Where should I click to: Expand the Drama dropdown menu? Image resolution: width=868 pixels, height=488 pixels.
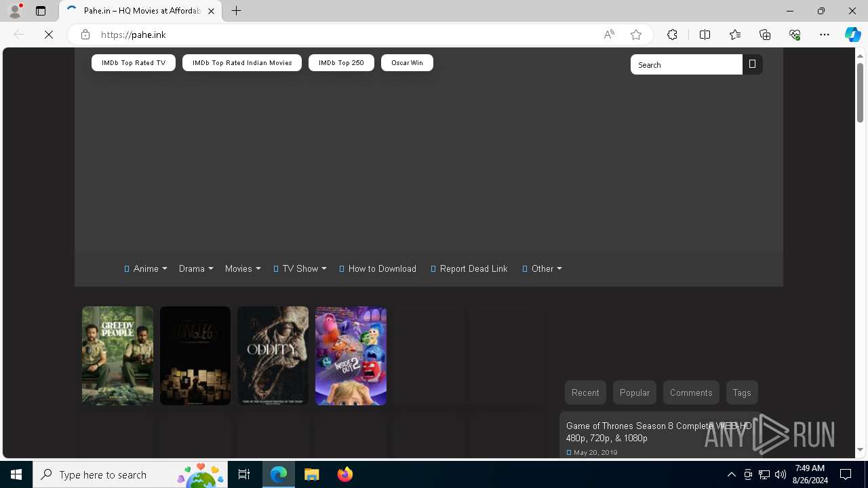click(196, 268)
